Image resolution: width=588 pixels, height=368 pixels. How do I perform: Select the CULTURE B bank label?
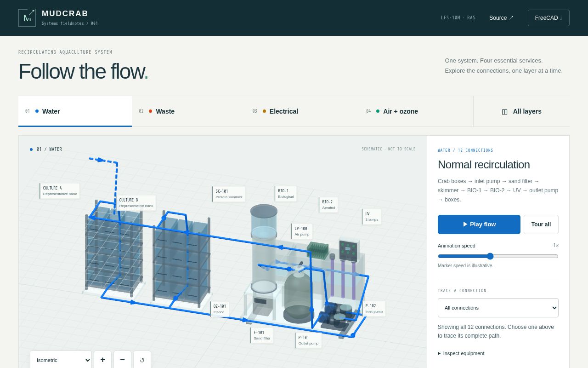[x=136, y=203]
